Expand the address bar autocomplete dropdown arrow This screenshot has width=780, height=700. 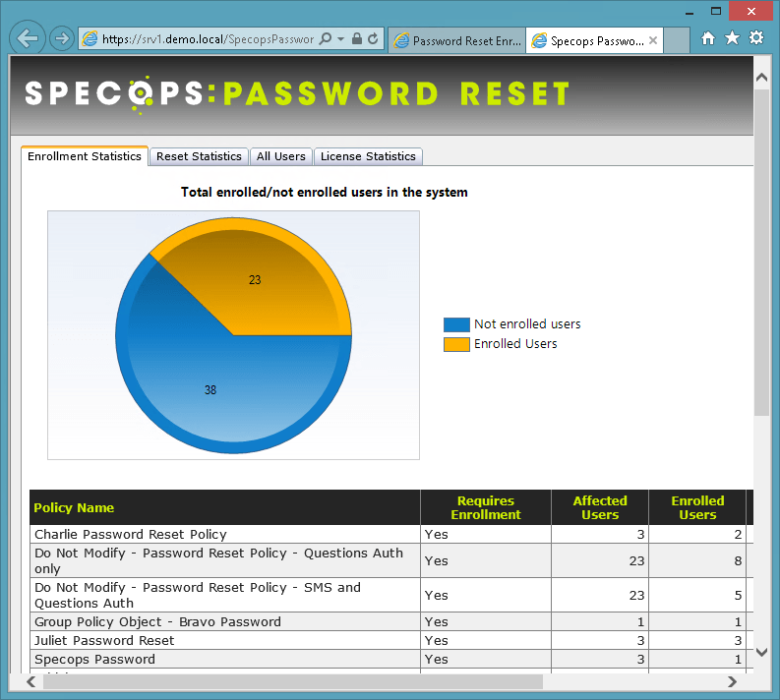pos(340,39)
